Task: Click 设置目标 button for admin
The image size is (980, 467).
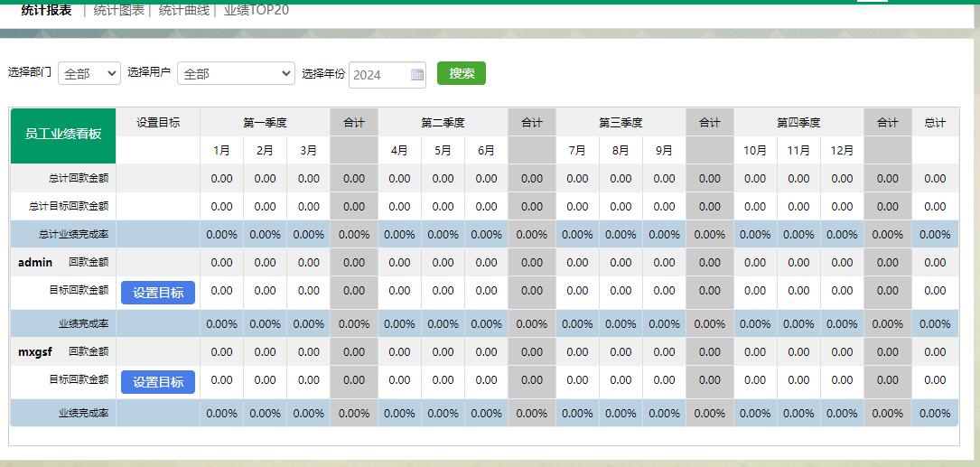Action: point(158,293)
